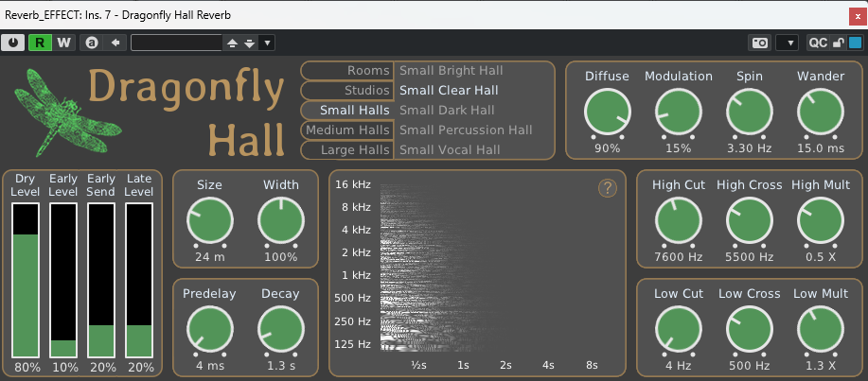Screen dimensions: 868x381
Task: Click the camera snapshot icon
Action: click(x=759, y=43)
